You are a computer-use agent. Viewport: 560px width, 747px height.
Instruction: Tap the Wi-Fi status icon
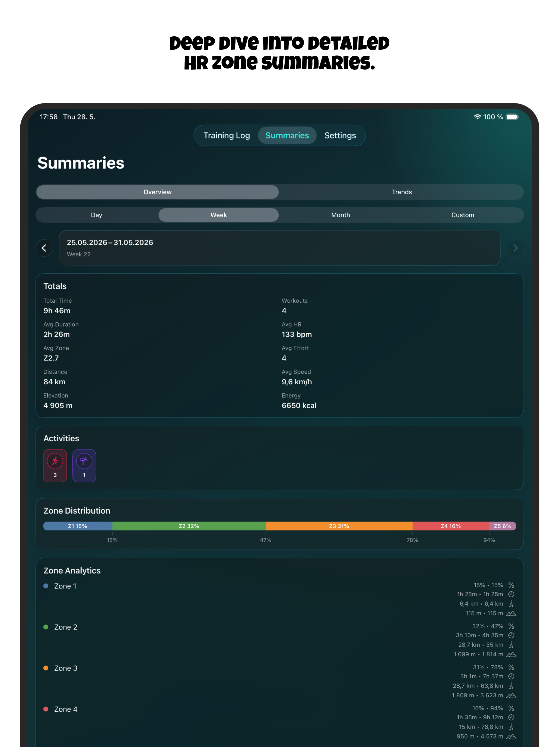[477, 117]
